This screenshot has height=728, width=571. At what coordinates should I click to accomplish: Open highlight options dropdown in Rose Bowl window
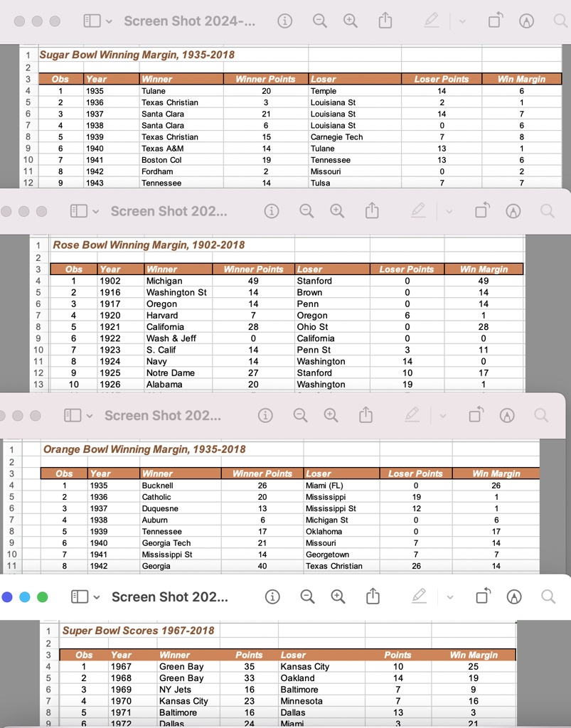click(449, 212)
